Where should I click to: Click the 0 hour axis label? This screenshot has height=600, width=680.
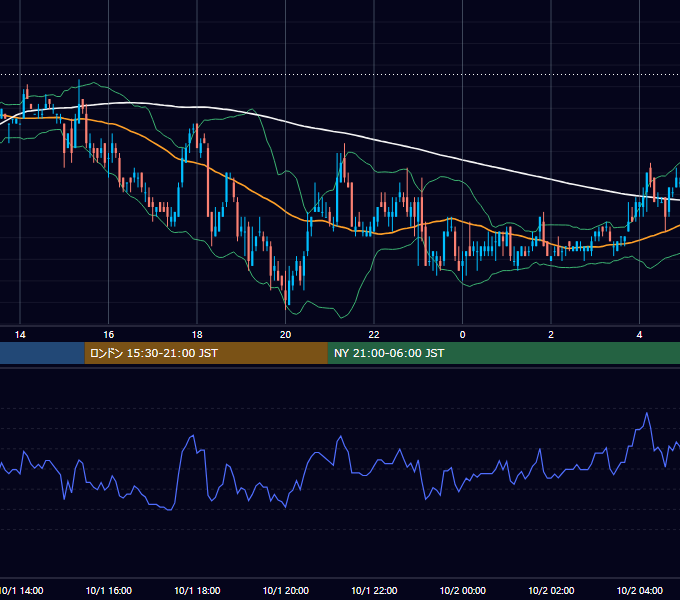462,335
